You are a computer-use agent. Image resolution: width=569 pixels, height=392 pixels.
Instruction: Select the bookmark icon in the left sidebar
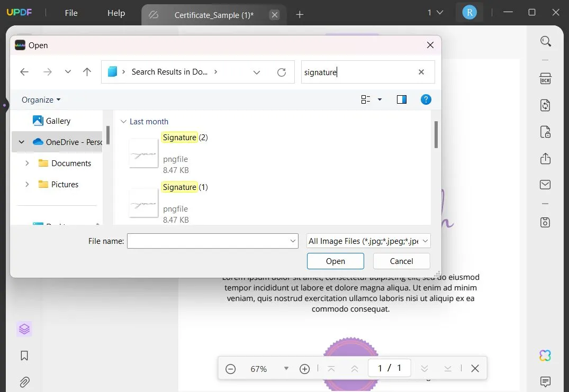pyautogui.click(x=24, y=355)
